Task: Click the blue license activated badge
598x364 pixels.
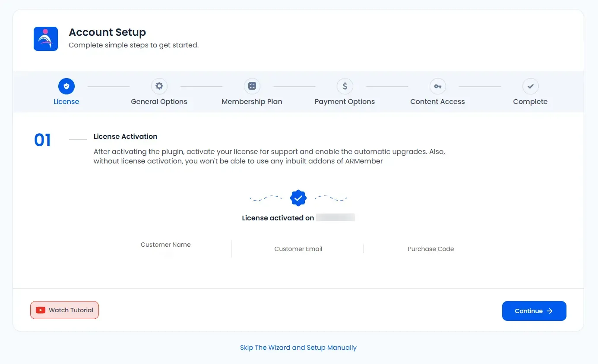Action: click(298, 198)
